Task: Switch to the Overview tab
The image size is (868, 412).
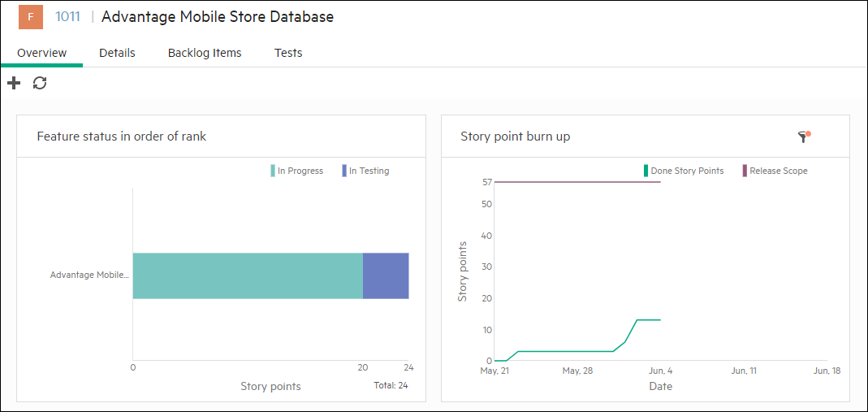Action: click(x=41, y=53)
